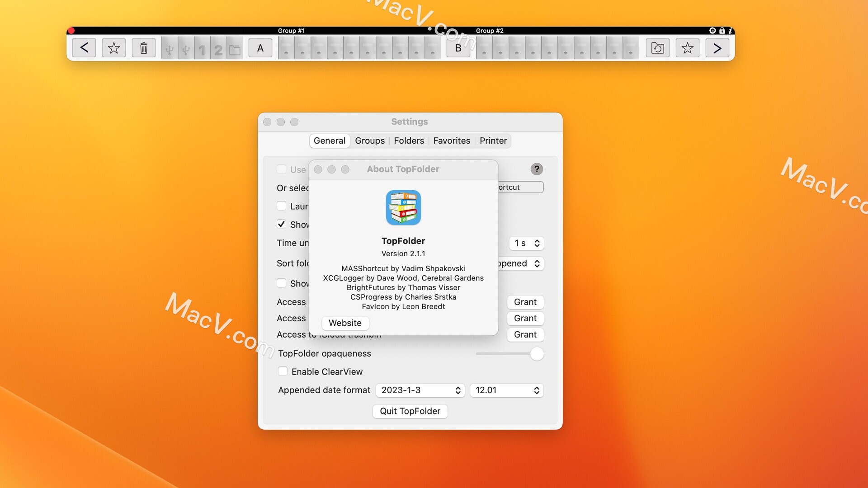
Task: Click the slot numbered 2
Action: click(x=218, y=49)
